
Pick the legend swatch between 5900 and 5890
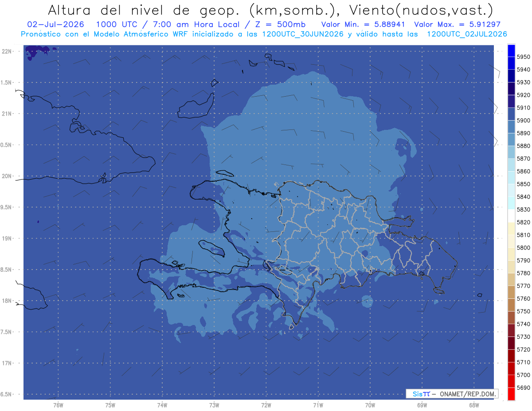(511, 127)
